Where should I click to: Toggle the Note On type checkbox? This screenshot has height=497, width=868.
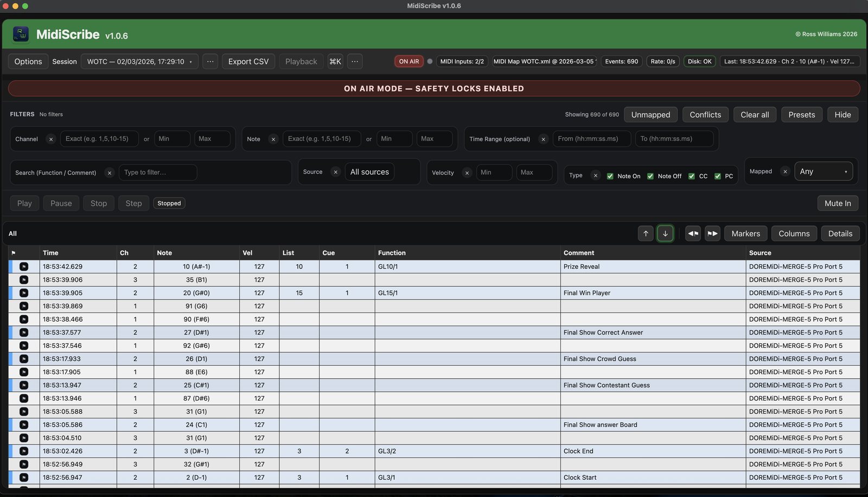(x=610, y=176)
